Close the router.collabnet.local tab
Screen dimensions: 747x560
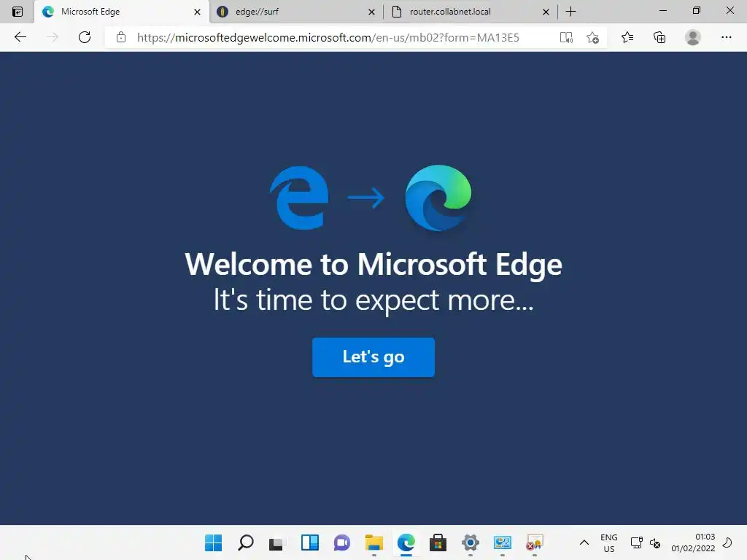pyautogui.click(x=546, y=12)
